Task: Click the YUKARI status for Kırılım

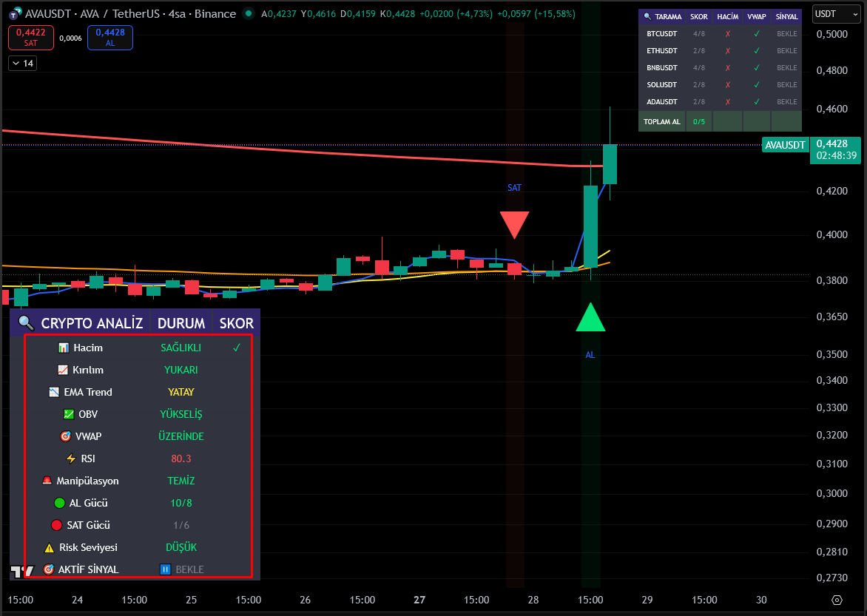Action: (181, 370)
